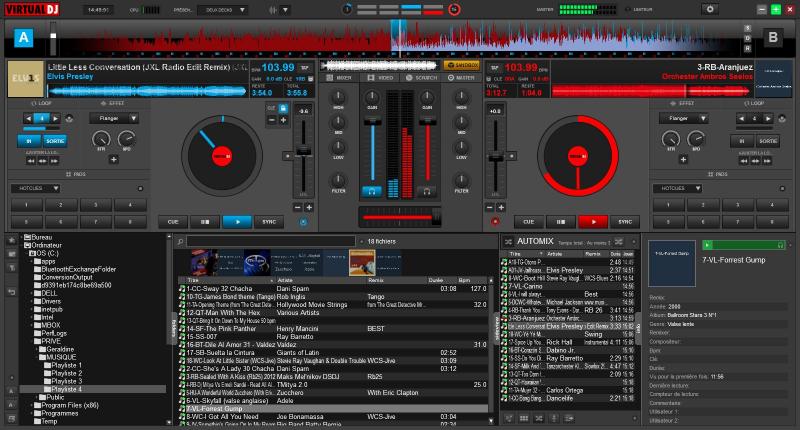Click the Elvis album art on deck A
This screenshot has height=430, width=800.
tap(26, 79)
